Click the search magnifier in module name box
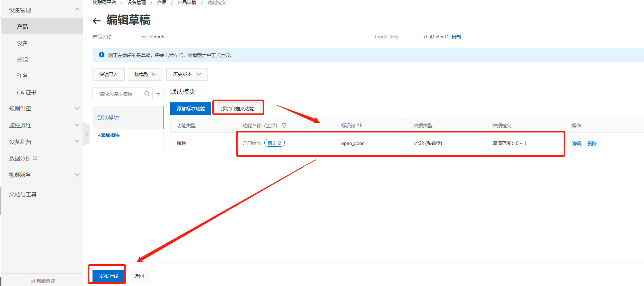Screen dimensions: 644x286 (x=147, y=94)
